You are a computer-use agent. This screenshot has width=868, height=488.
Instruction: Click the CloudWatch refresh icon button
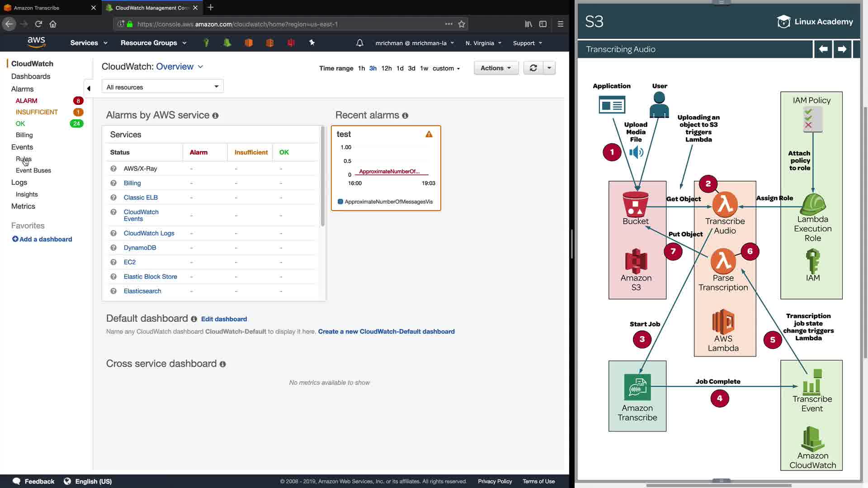coord(533,68)
